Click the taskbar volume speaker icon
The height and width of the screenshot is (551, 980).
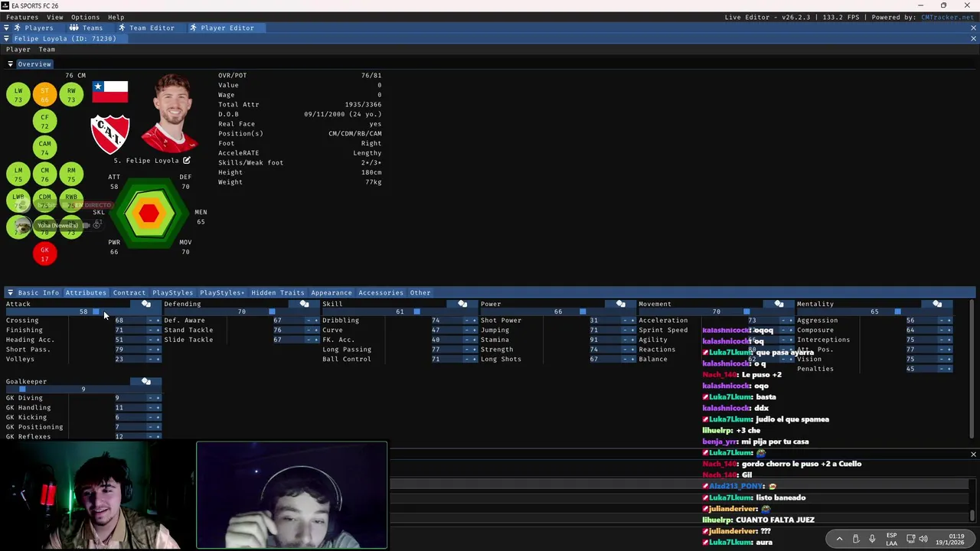pos(923,539)
